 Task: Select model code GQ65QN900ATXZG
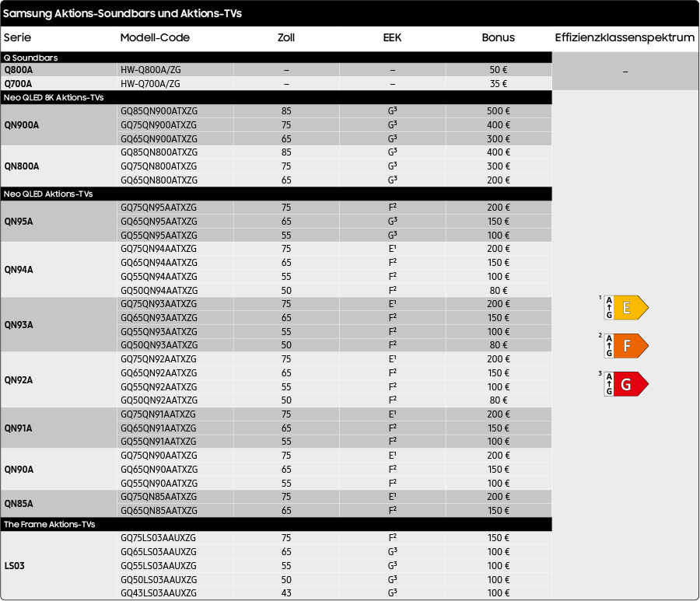coord(159,138)
